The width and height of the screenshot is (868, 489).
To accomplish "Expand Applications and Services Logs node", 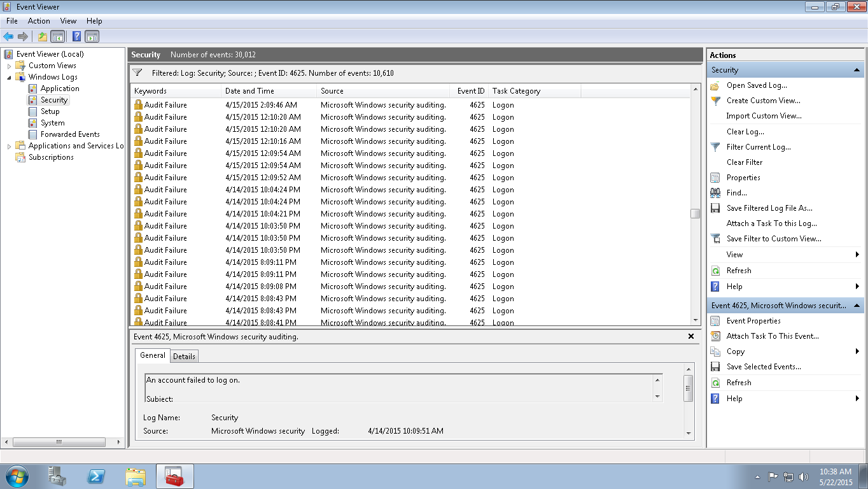I will coord(9,146).
